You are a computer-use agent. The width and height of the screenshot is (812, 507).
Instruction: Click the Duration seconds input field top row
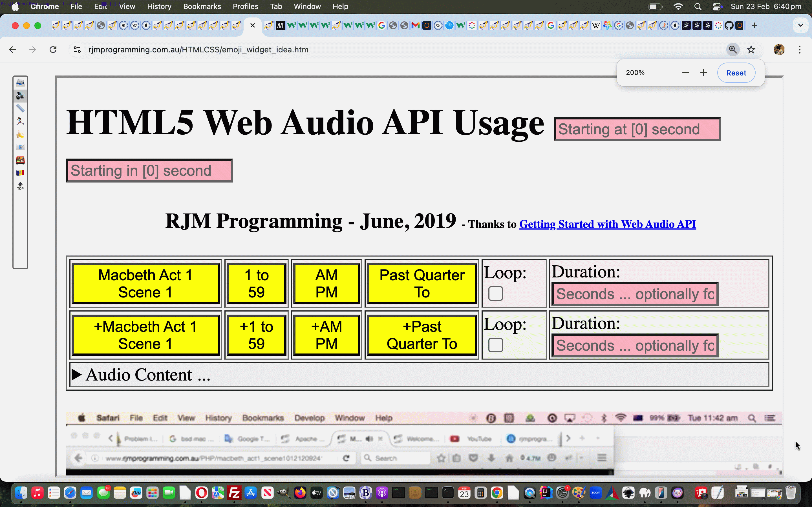click(x=634, y=294)
